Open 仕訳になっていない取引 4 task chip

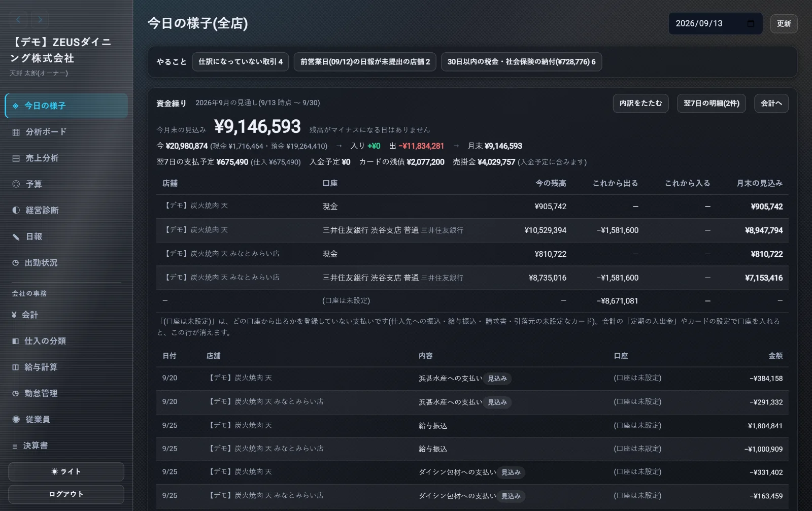pos(241,62)
